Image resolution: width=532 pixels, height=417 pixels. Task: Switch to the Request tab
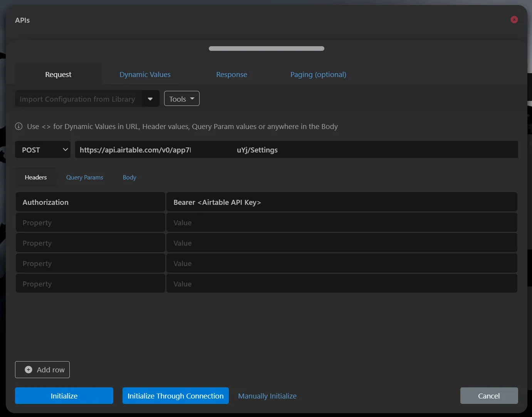click(58, 74)
